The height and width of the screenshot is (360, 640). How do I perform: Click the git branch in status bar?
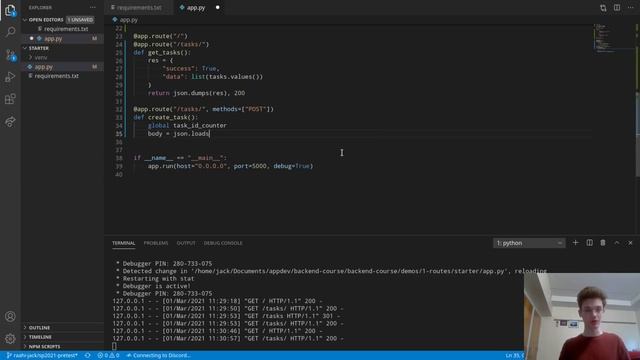[42, 356]
